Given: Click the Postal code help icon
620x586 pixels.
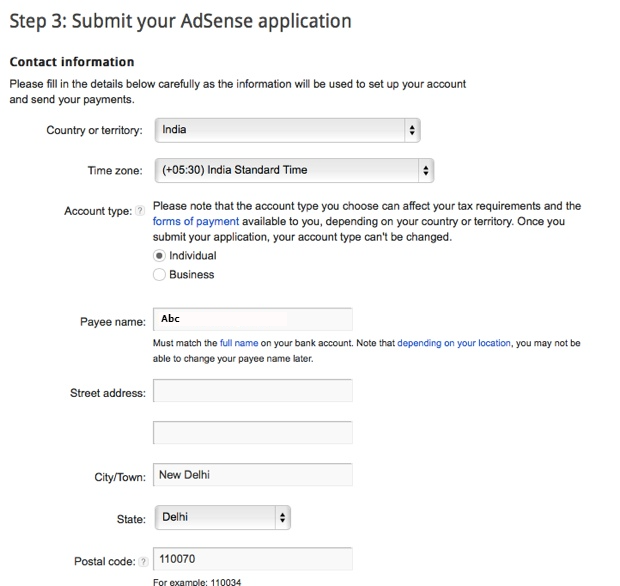Looking at the screenshot, I should point(144,561).
